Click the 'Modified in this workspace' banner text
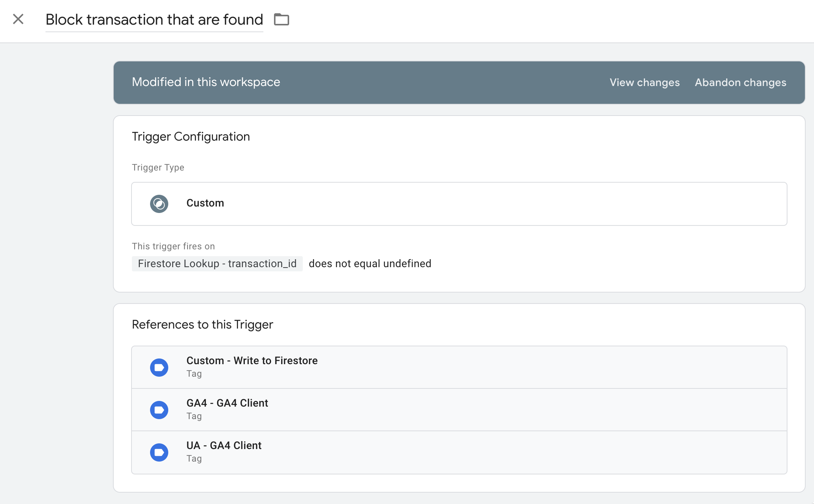This screenshot has width=814, height=504. (206, 82)
